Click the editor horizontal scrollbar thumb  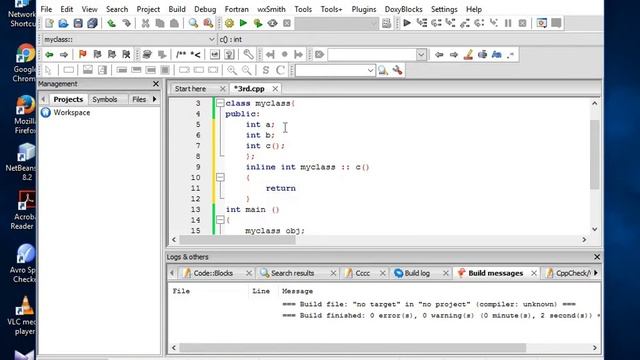[x=238, y=240]
